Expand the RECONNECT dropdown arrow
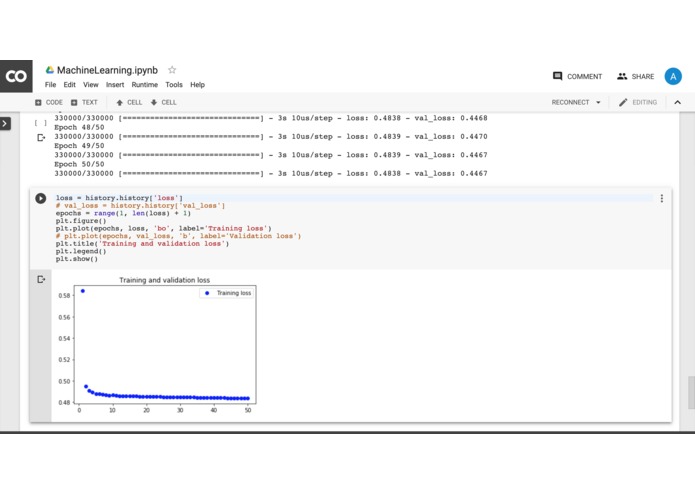Screen dimensions: 695x494 coord(598,102)
